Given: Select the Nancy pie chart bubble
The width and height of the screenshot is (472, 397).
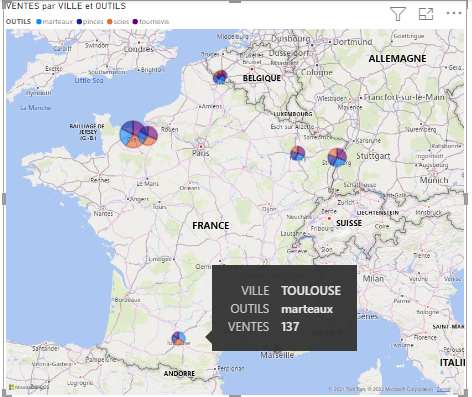Looking at the screenshot, I should (x=297, y=153).
